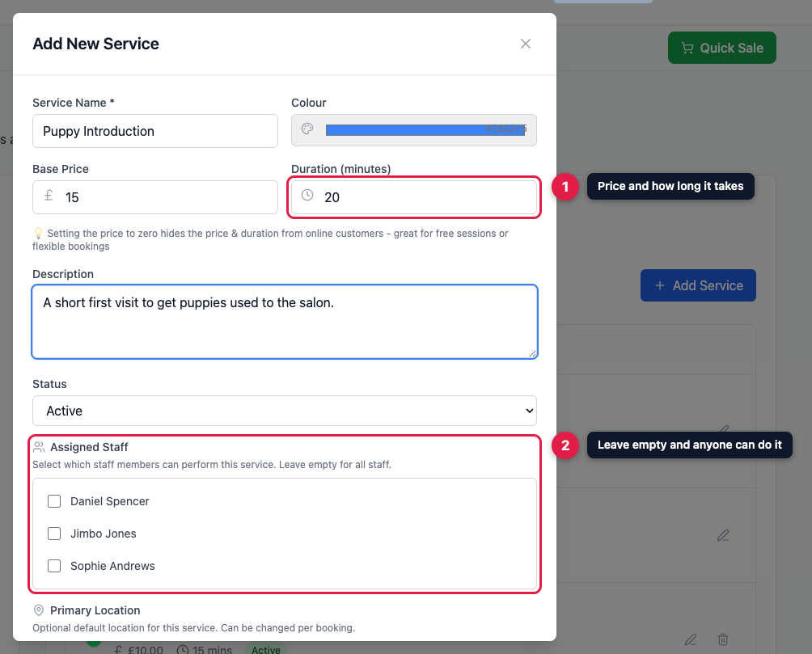The image size is (812, 654).
Task: Click the pencil edit icon beside trash icon
Action: pos(691,639)
